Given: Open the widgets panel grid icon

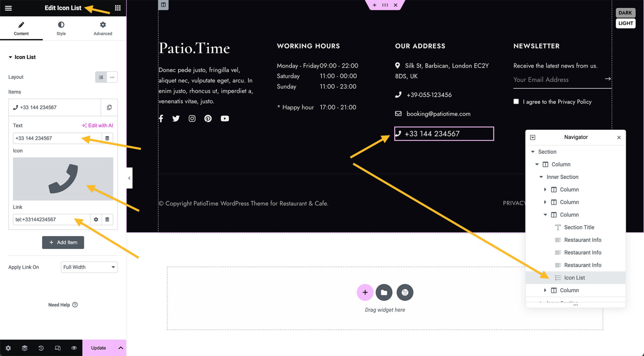Looking at the screenshot, I should (117, 8).
